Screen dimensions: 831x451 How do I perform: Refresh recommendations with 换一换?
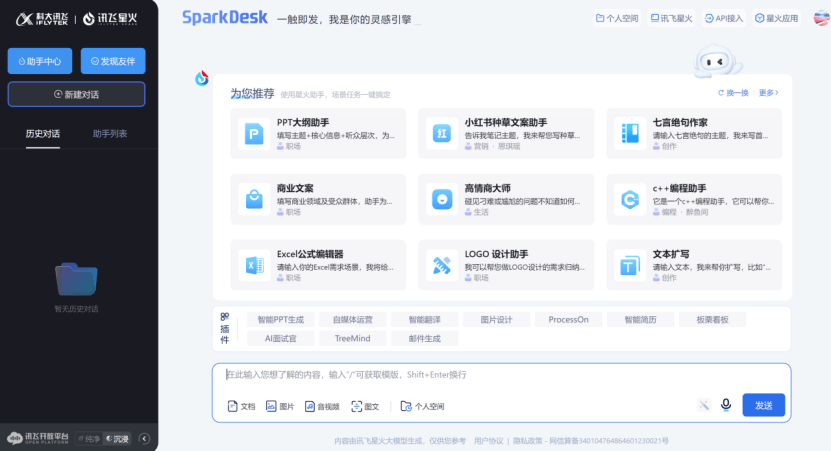tap(733, 93)
